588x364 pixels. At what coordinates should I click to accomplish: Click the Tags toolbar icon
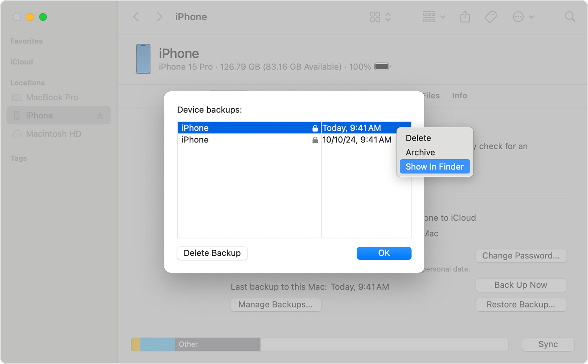(490, 17)
